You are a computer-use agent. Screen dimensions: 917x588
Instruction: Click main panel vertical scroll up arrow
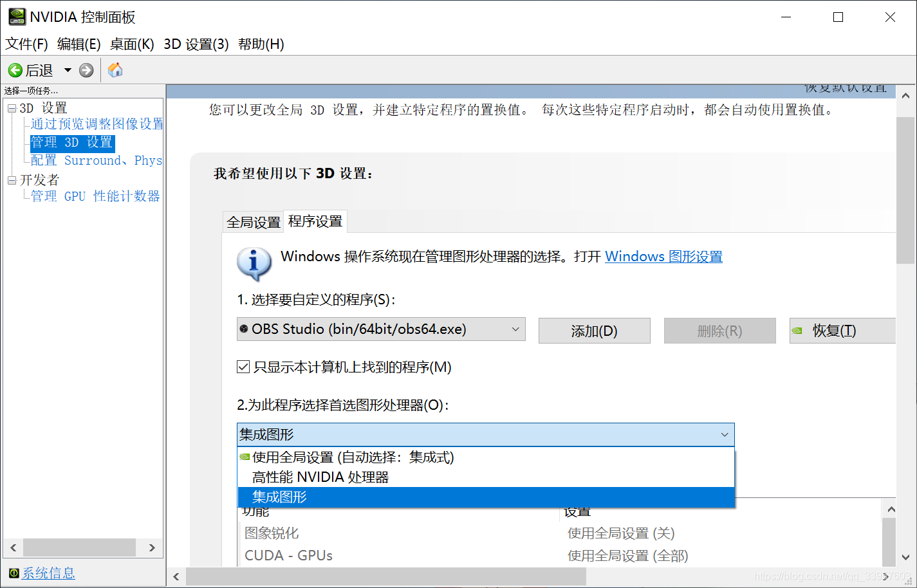click(905, 96)
